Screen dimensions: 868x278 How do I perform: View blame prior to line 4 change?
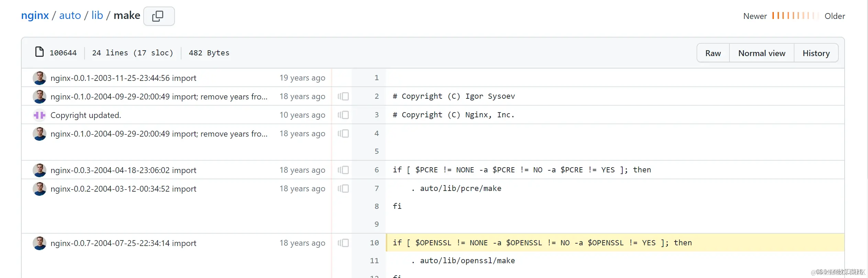pos(343,133)
